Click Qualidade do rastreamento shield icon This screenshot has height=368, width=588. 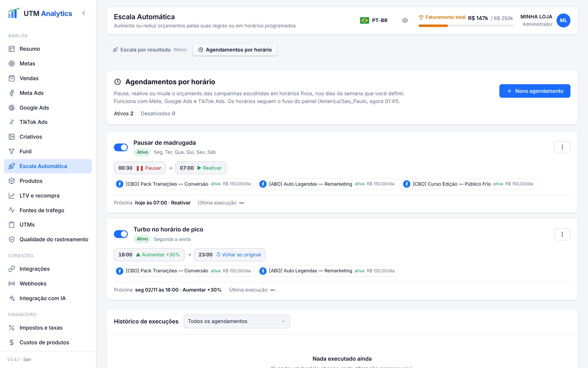[12, 239]
